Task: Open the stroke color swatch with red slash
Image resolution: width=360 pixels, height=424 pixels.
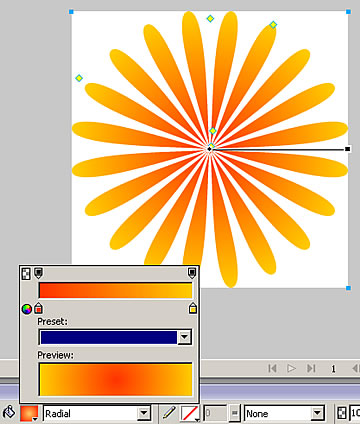Action: [x=190, y=414]
